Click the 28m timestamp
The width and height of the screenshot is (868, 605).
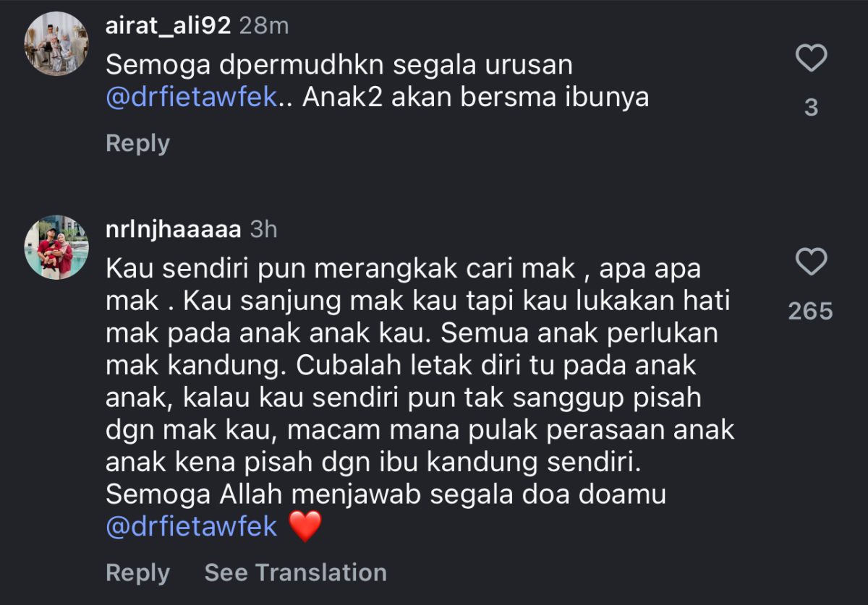pos(263,26)
